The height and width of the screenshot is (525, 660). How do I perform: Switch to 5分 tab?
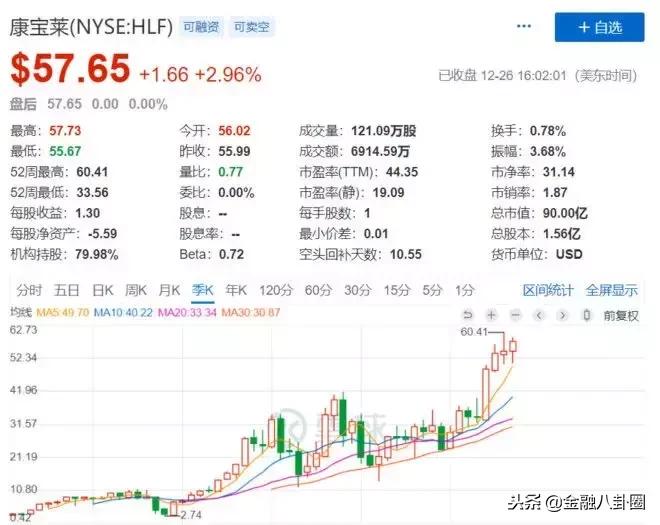[x=432, y=290]
